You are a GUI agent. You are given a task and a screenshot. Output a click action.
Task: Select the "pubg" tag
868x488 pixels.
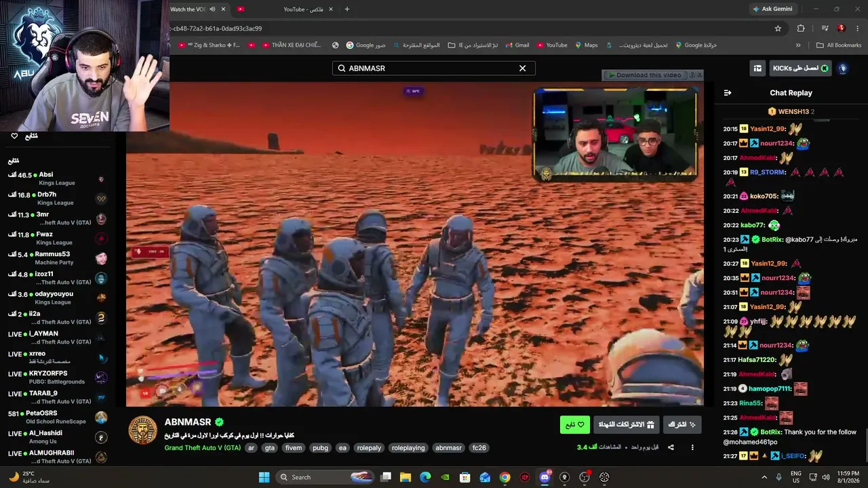click(320, 448)
